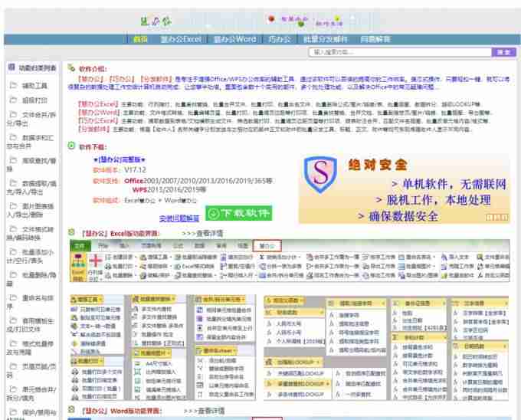Click the icon next to 软件介绍 heading

[71, 67]
